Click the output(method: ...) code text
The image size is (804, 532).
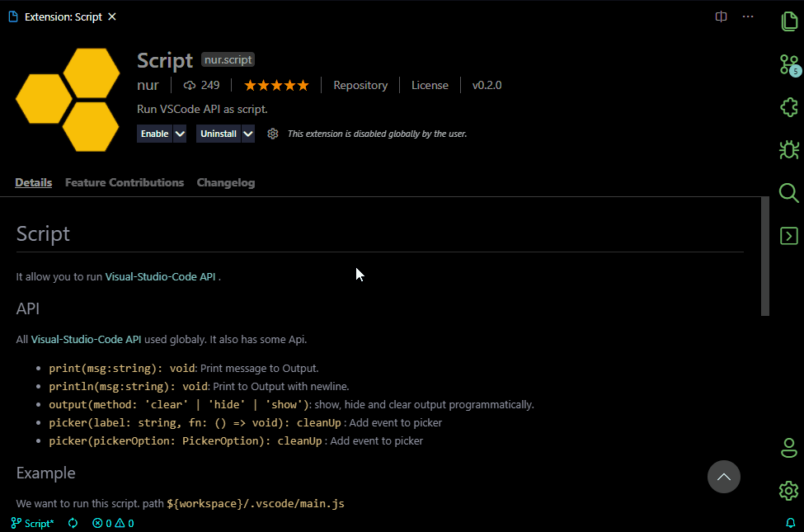click(x=180, y=404)
